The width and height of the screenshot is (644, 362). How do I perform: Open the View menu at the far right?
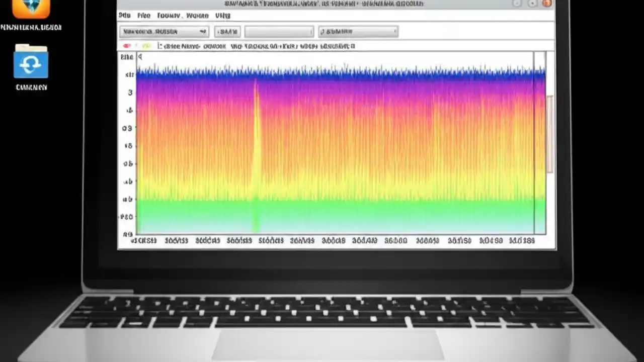[x=223, y=15]
